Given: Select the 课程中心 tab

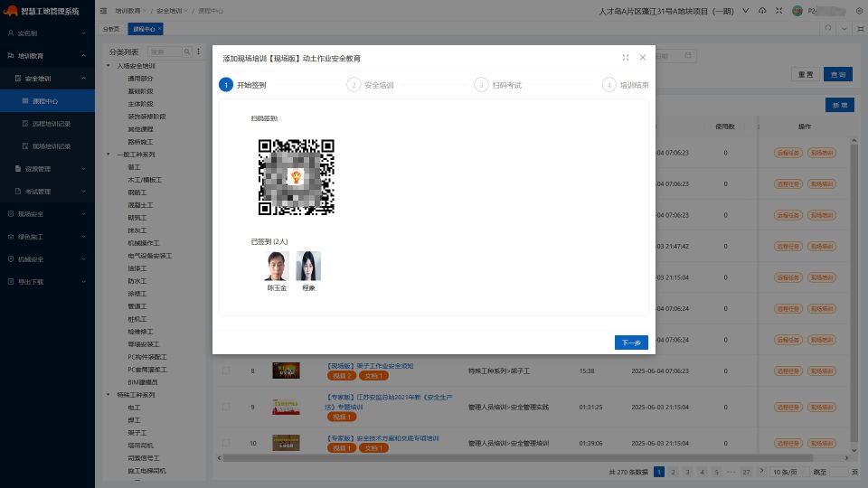Looking at the screenshot, I should coord(144,29).
